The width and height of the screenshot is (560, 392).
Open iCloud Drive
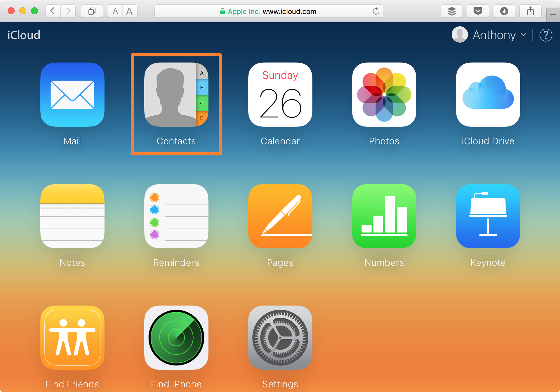(488, 95)
